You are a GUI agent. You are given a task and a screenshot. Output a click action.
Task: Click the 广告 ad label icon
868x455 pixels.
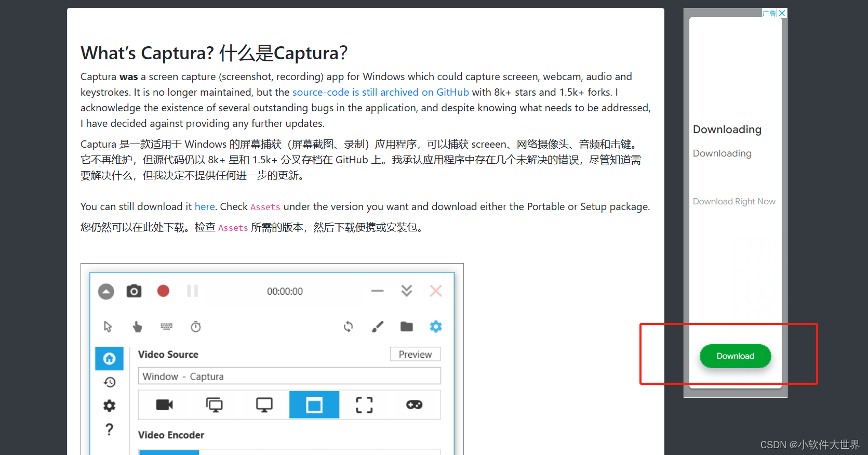[770, 13]
